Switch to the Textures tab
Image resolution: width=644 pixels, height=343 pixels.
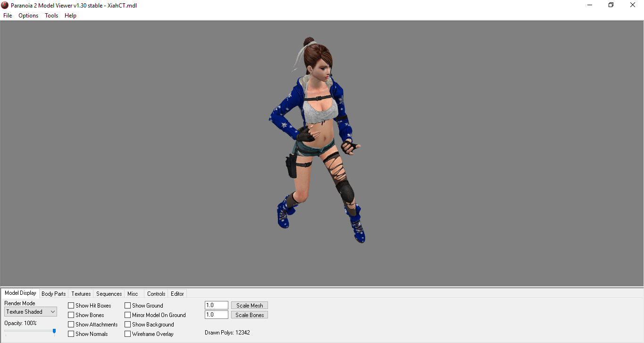81,294
